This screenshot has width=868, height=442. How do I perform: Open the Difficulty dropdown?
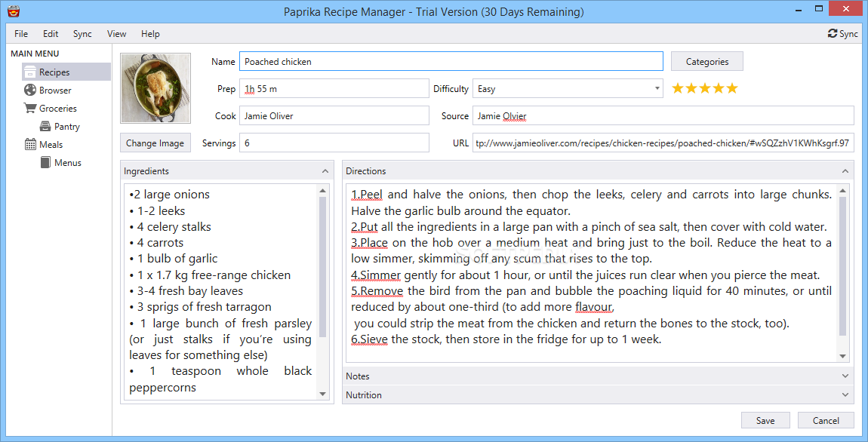(657, 88)
